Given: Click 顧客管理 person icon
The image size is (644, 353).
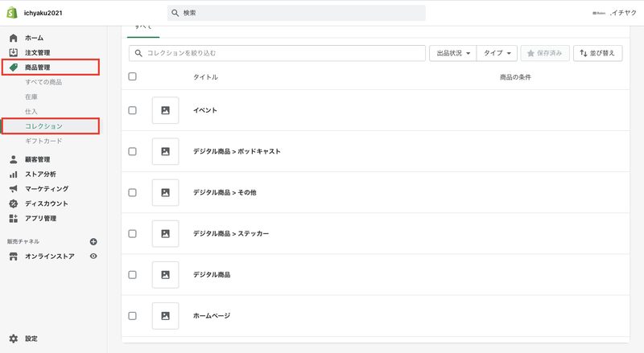Looking at the screenshot, I should click(14, 159).
